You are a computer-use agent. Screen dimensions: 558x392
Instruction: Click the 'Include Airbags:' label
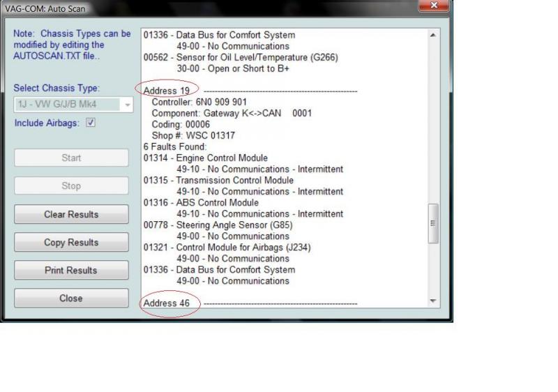pos(47,123)
